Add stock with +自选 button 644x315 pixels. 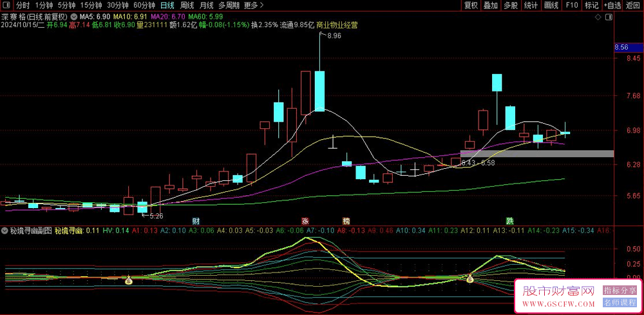612,5
